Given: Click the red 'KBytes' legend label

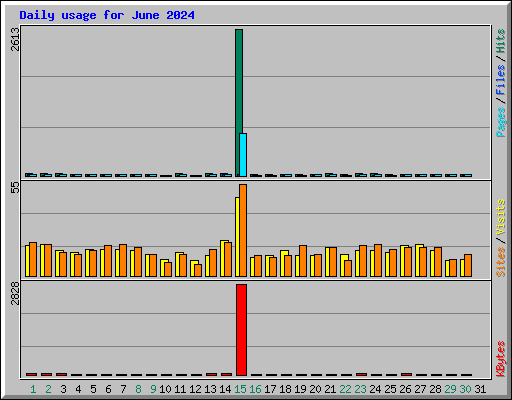Looking at the screenshot, I should 500,359.
